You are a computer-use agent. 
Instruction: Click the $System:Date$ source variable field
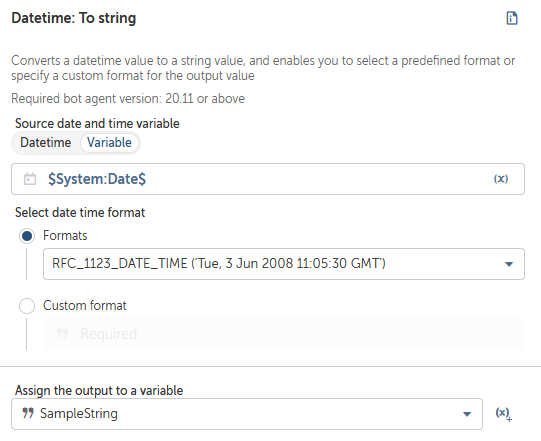coord(268,179)
